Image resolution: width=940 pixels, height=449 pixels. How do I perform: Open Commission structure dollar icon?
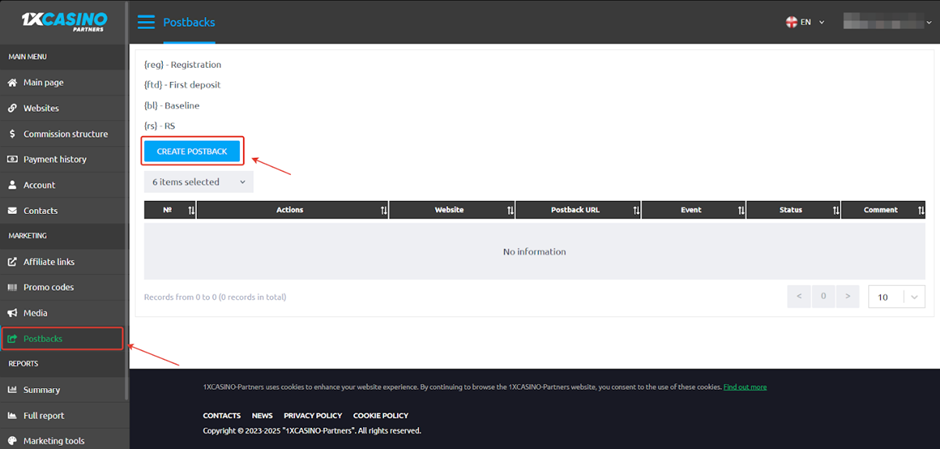tap(13, 134)
